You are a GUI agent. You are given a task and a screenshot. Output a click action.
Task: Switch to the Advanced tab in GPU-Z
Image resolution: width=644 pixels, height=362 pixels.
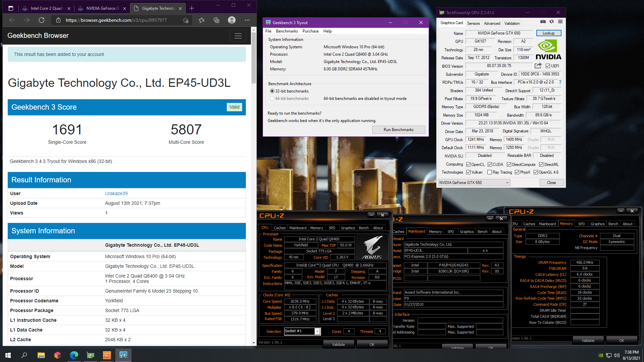click(x=492, y=23)
